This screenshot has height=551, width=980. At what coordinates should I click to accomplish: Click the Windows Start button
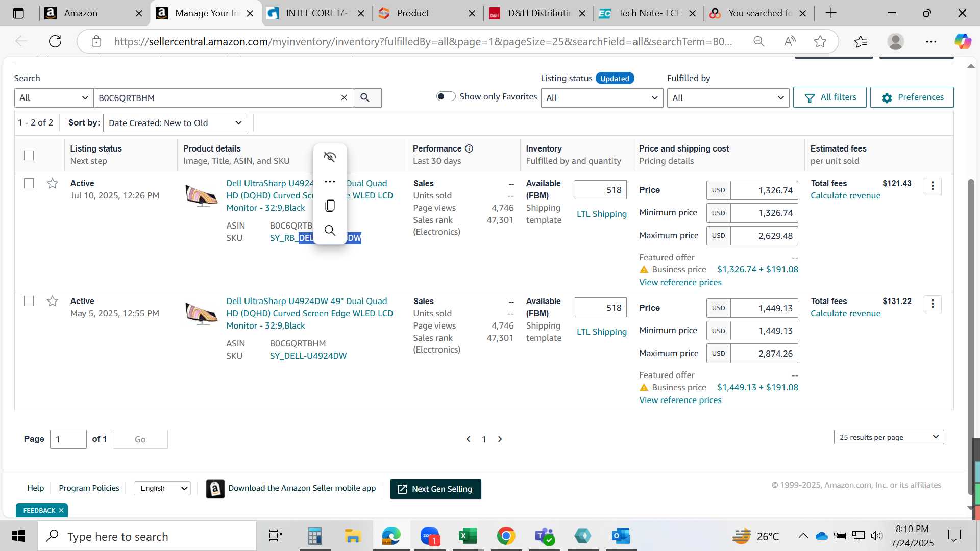tap(18, 536)
